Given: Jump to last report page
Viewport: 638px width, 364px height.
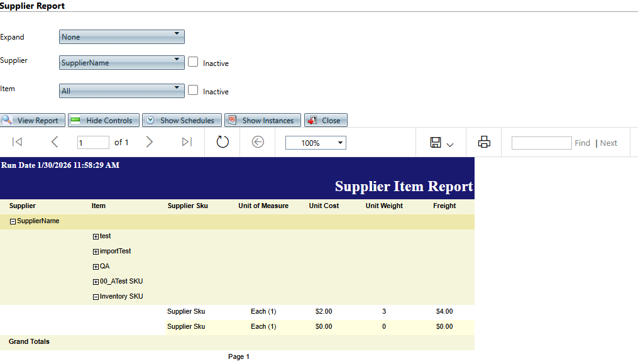Looking at the screenshot, I should [x=187, y=142].
